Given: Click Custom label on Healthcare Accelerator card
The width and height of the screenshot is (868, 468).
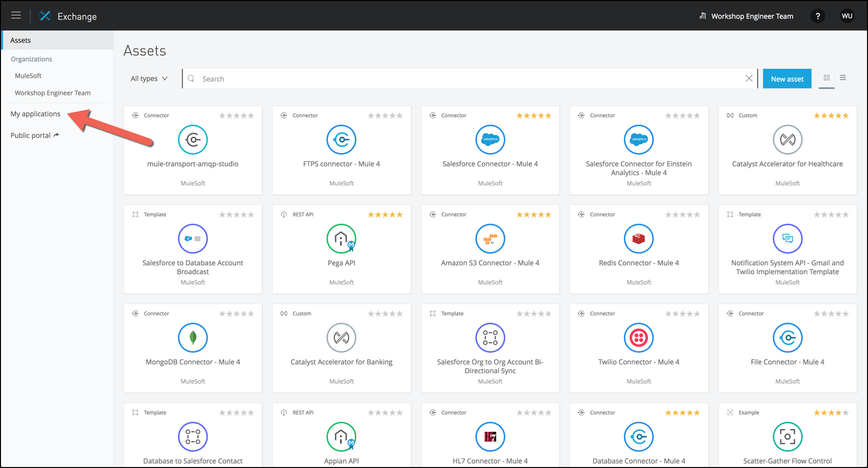Looking at the screenshot, I should 748,116.
